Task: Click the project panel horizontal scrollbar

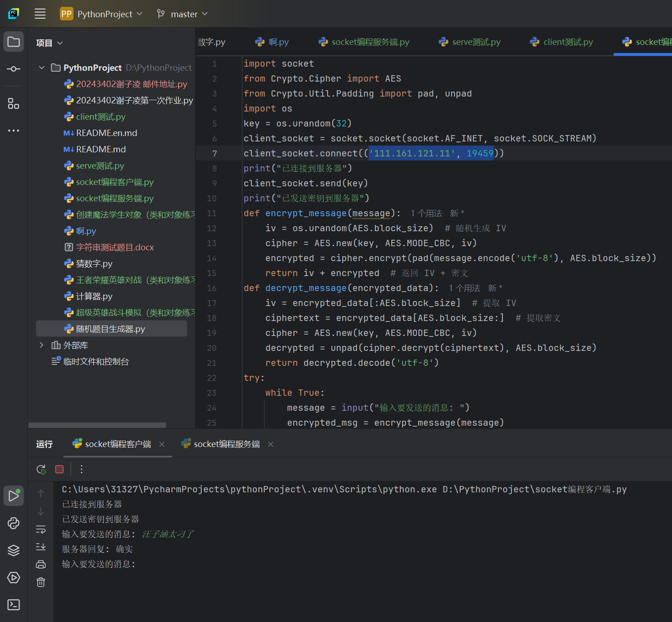Action: 97,425
